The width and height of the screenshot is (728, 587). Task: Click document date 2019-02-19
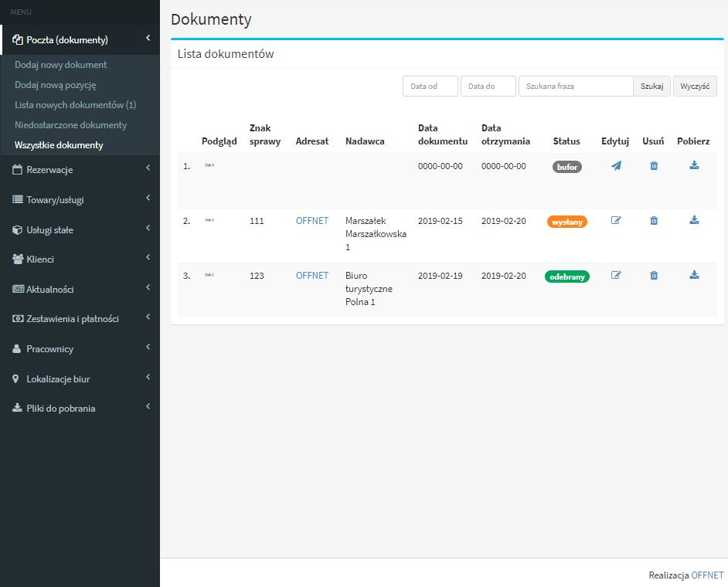click(x=441, y=276)
